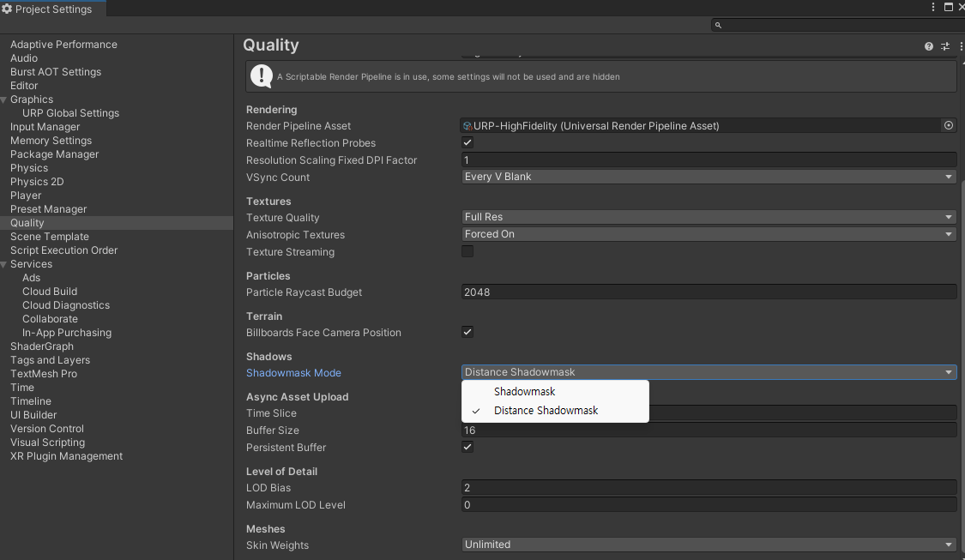
Task: Open Version Control settings
Action: point(47,429)
